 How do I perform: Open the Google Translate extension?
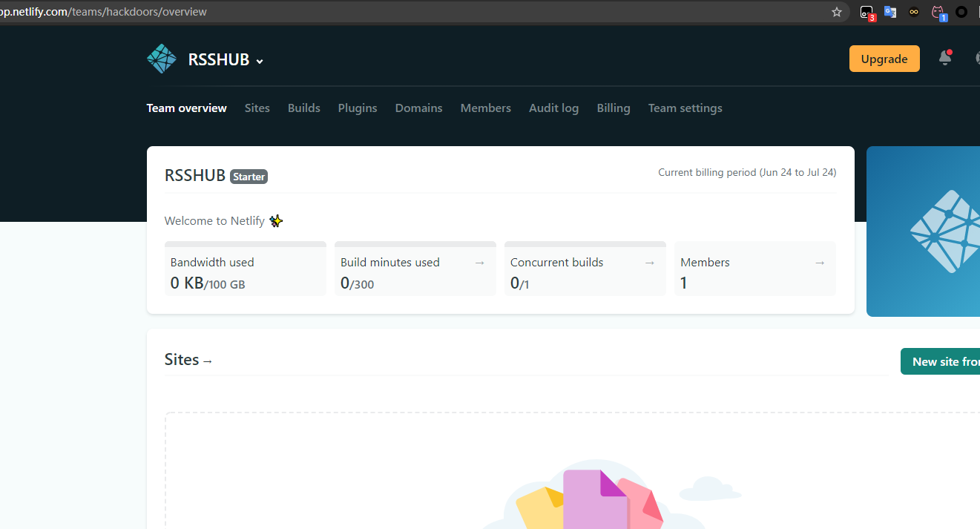[890, 12]
